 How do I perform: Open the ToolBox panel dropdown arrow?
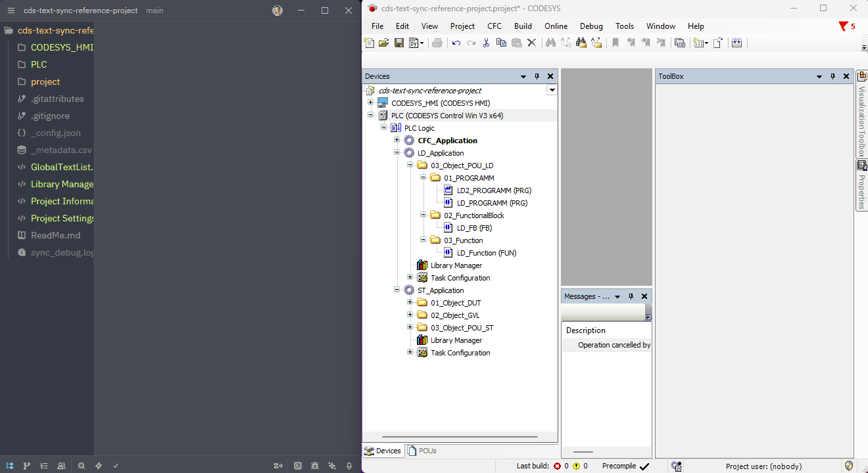tap(819, 76)
